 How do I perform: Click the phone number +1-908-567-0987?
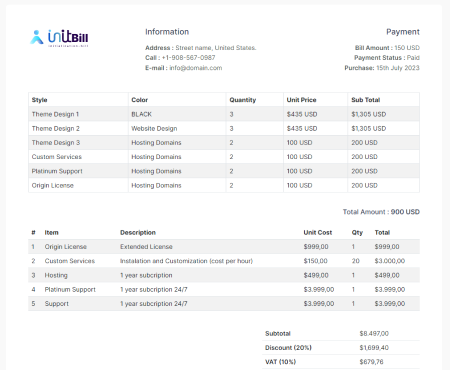pyautogui.click(x=189, y=58)
